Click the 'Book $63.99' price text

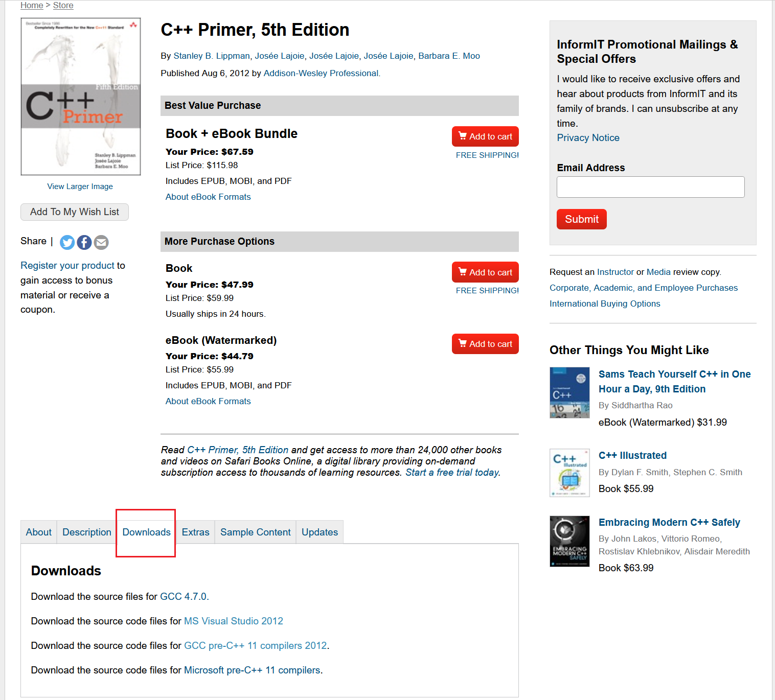click(x=626, y=568)
